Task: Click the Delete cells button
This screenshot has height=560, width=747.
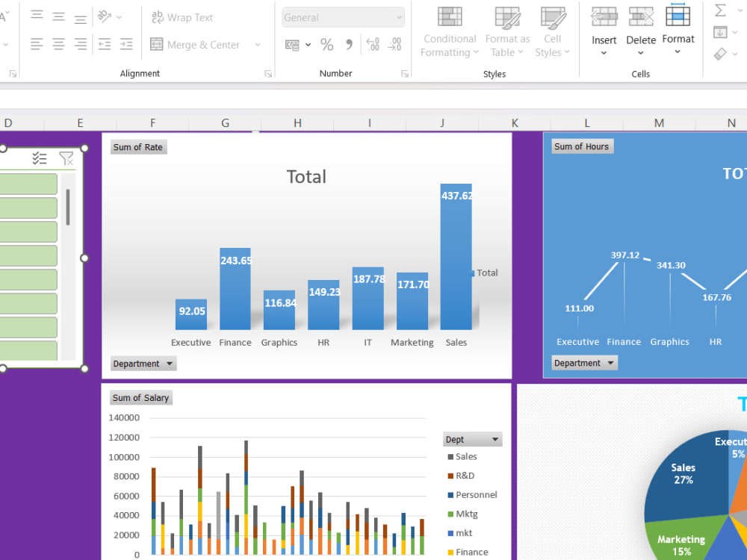Action: coord(641,32)
